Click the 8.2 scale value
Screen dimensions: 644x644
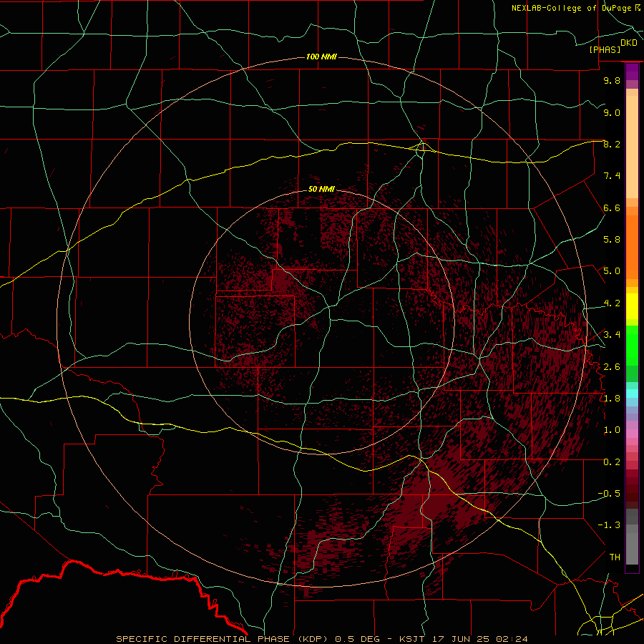[612, 144]
